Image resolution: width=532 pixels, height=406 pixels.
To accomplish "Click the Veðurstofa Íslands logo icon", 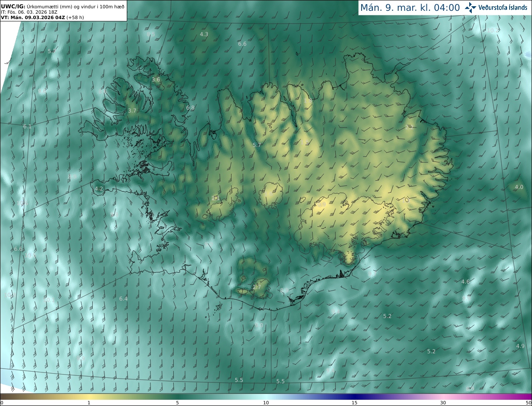I will [470, 7].
